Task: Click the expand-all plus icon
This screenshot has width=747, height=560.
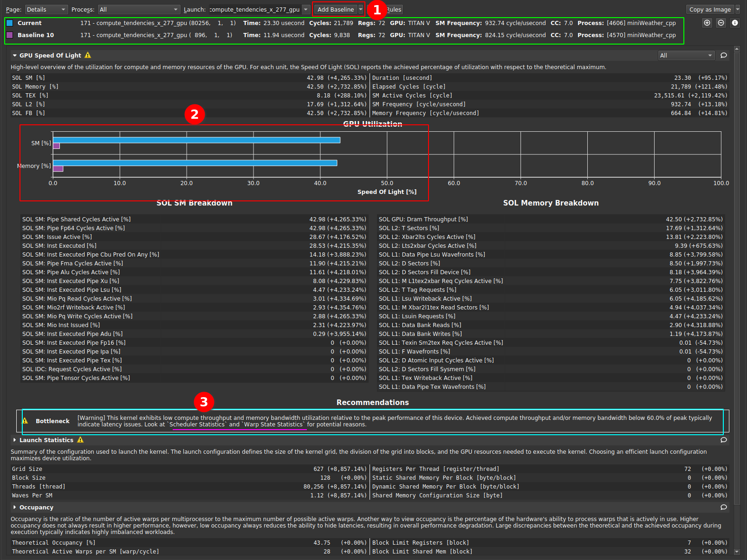Action: pyautogui.click(x=707, y=23)
